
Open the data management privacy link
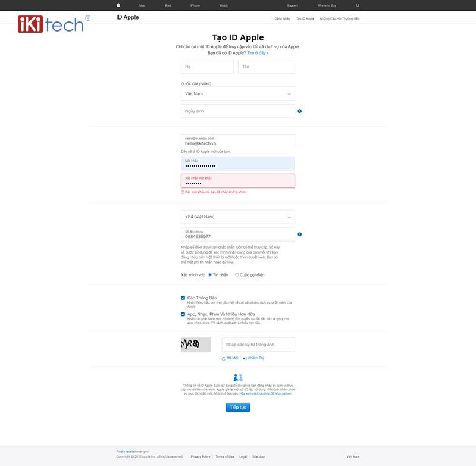pyautogui.click(x=265, y=393)
